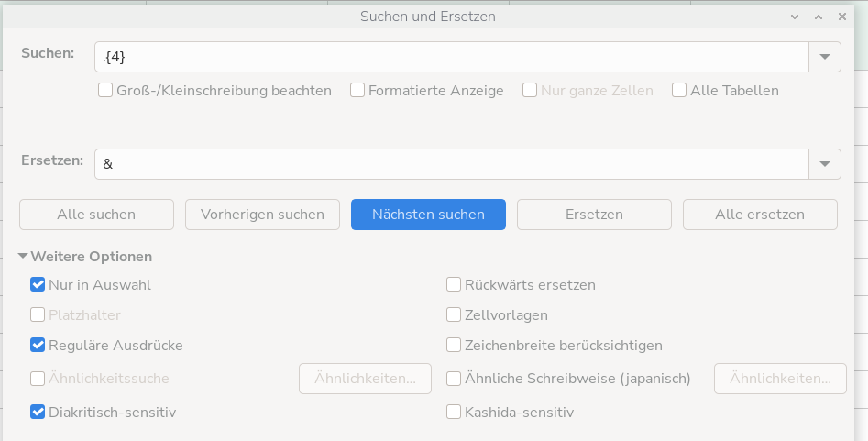Image resolution: width=868 pixels, height=441 pixels.
Task: Click the Ersetzen text input field
Action: click(451, 164)
